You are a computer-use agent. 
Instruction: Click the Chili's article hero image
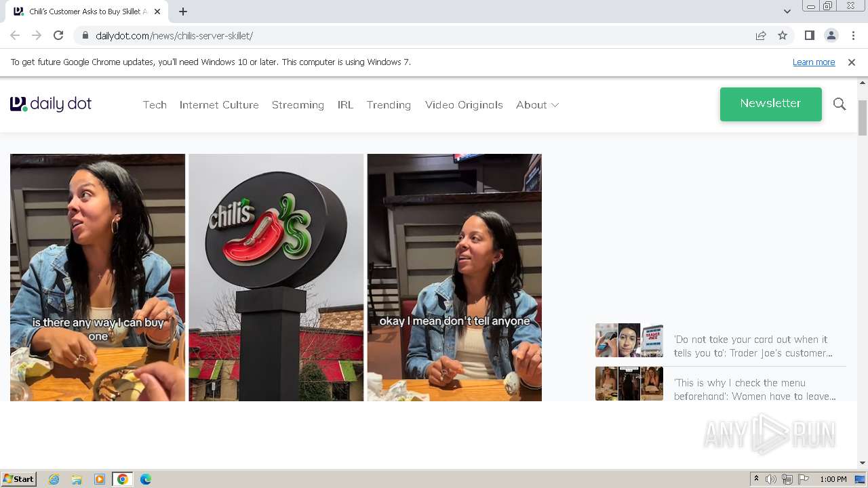point(276,277)
